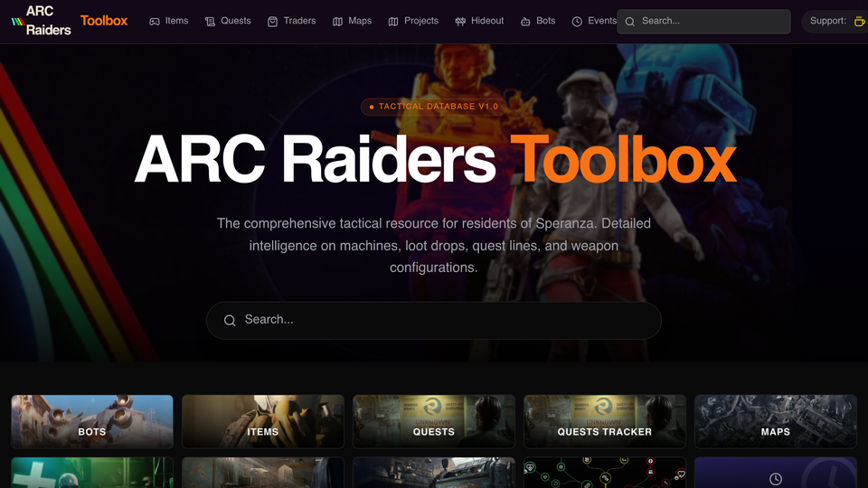Click the shop bag icon beside Traders
The height and width of the screenshot is (488, 868).
(272, 22)
